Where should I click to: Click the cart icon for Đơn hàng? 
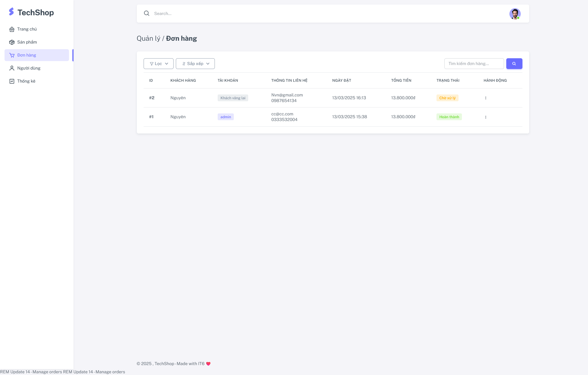pos(12,55)
